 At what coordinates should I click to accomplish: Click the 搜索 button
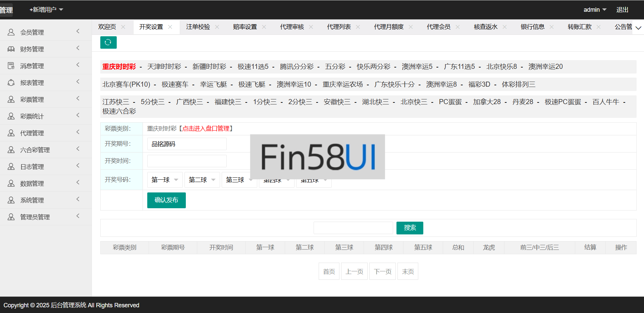[x=410, y=228]
